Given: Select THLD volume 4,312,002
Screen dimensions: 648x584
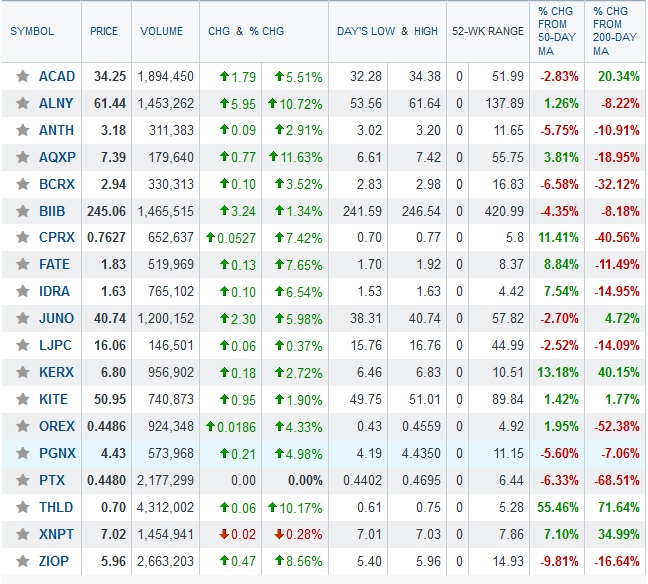Looking at the screenshot, I should (x=165, y=508).
